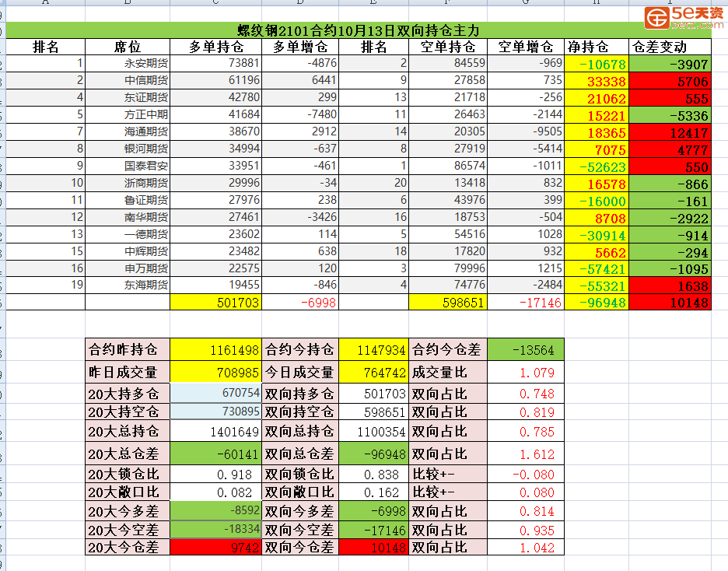Click the net position value -52623
Image resolution: width=728 pixels, height=571 pixels.
tap(603, 166)
